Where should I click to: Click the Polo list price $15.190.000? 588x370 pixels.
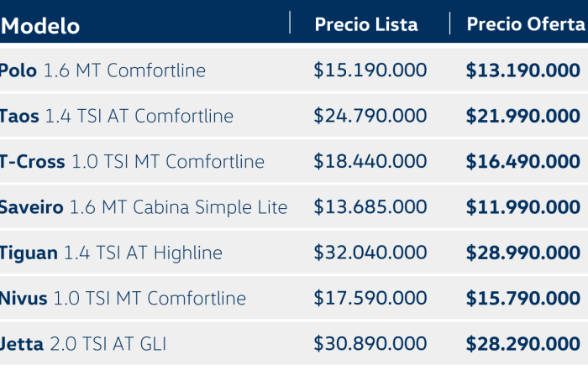(370, 70)
